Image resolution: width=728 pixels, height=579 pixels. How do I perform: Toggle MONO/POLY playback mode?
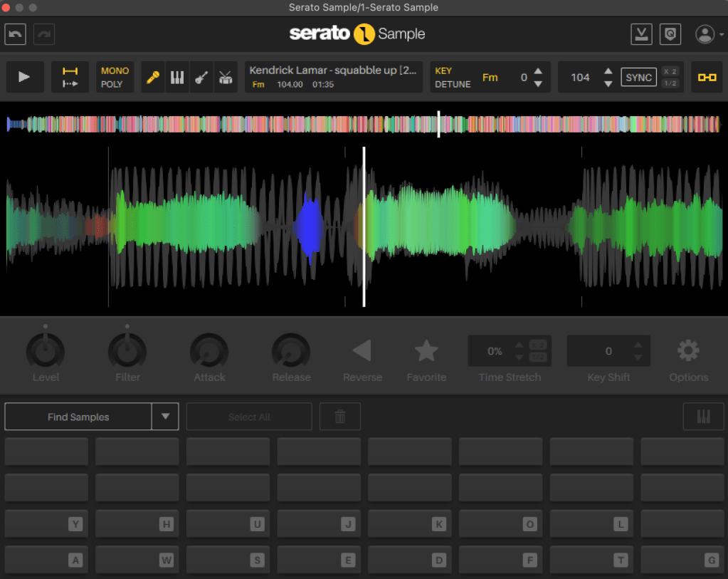point(115,77)
